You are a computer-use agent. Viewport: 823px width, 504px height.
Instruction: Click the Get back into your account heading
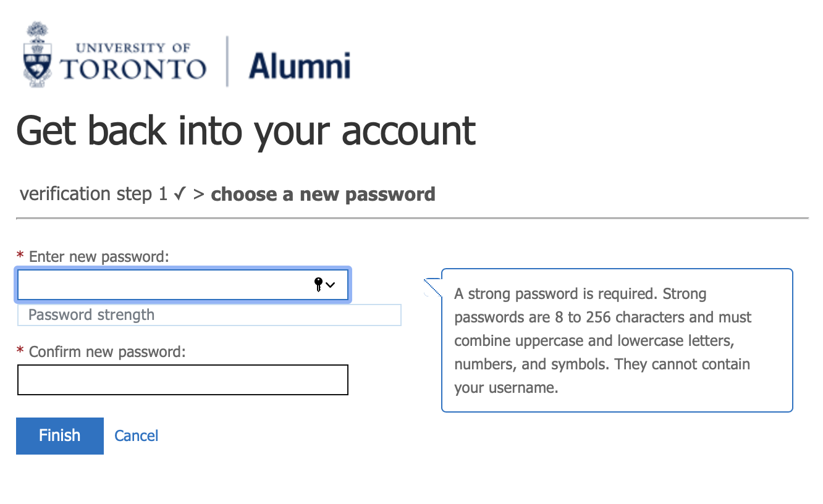pos(246,131)
